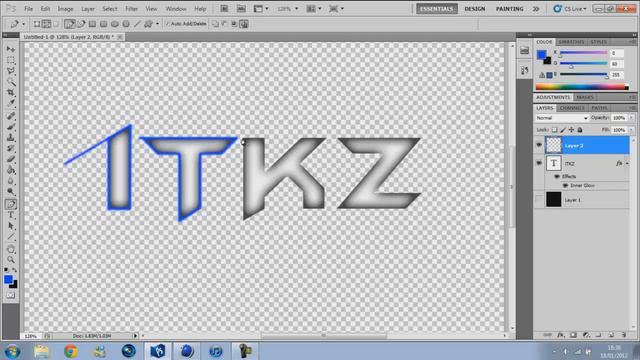Switch to the Channels tab

(572, 108)
